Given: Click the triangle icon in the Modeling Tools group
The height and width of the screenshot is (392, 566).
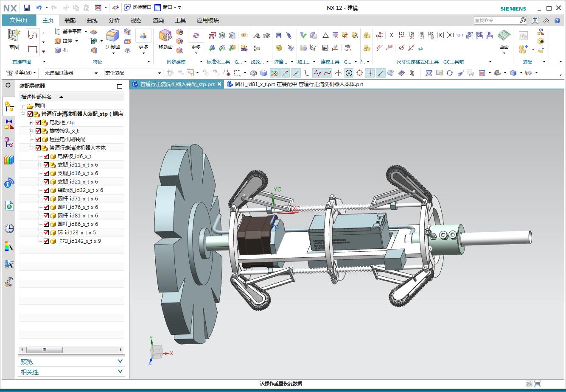Looking at the screenshot, I should click(325, 36).
